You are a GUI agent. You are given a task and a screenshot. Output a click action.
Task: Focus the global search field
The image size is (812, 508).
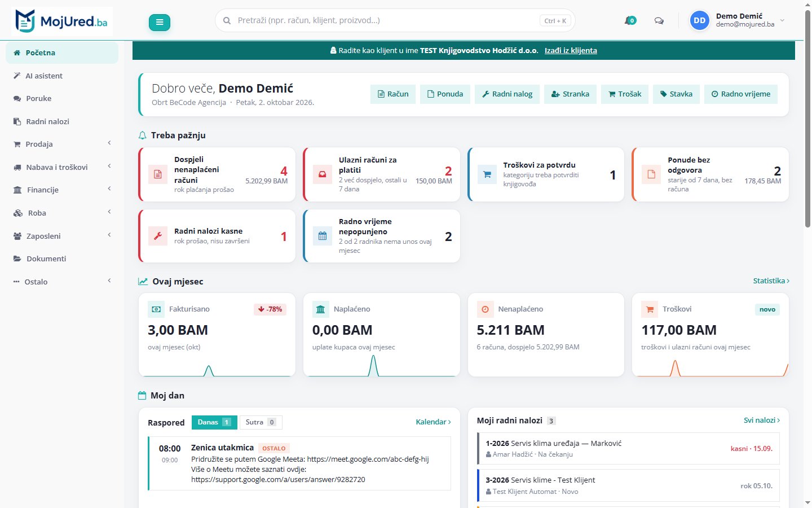[395, 20]
